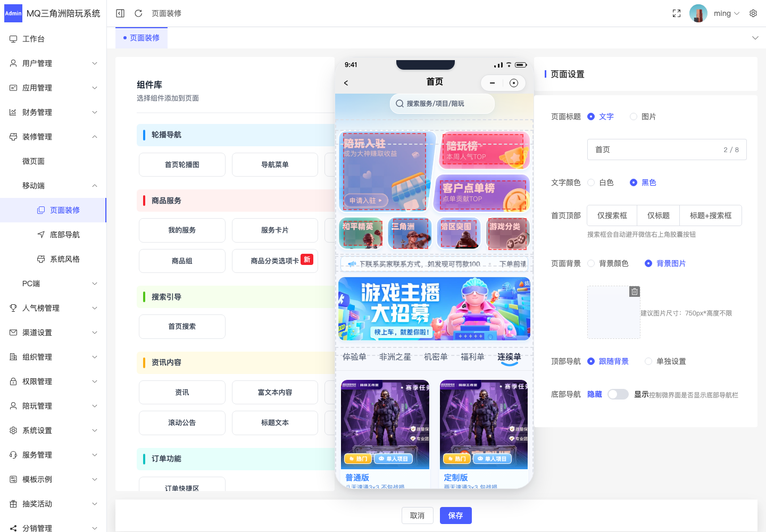Click the 财务管理 chart icon
This screenshot has width=766, height=532.
[x=13, y=112]
